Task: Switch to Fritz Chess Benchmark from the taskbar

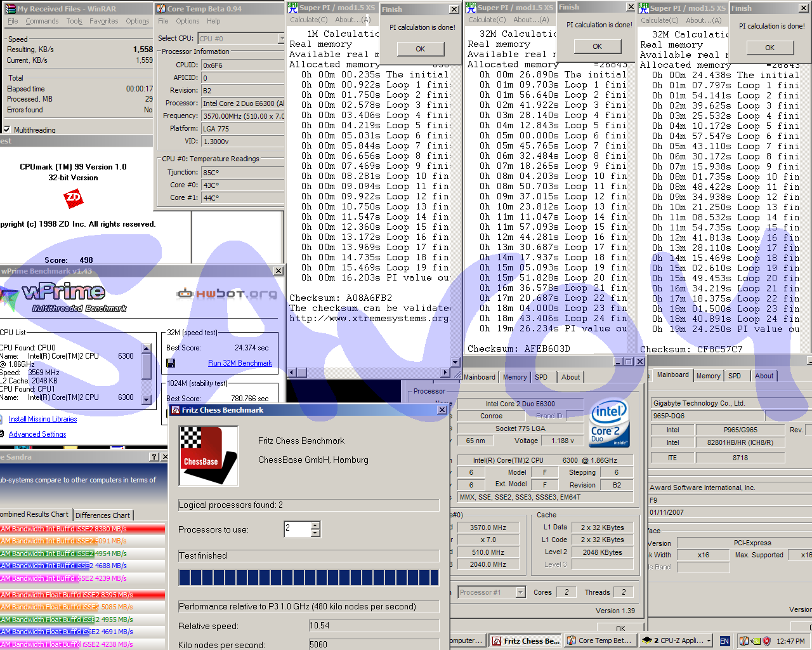Action: (x=524, y=641)
